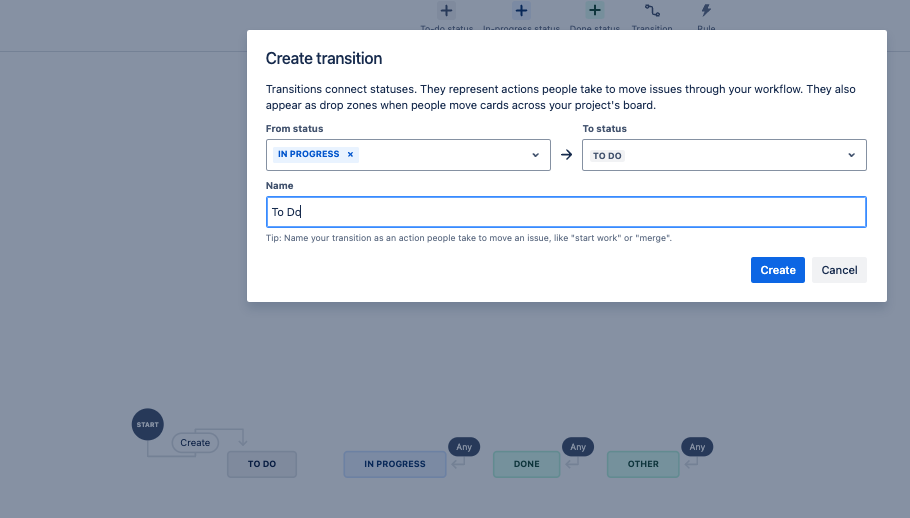Image resolution: width=910 pixels, height=518 pixels.
Task: Click the Transition toolbar icon
Action: pyautogui.click(x=652, y=10)
